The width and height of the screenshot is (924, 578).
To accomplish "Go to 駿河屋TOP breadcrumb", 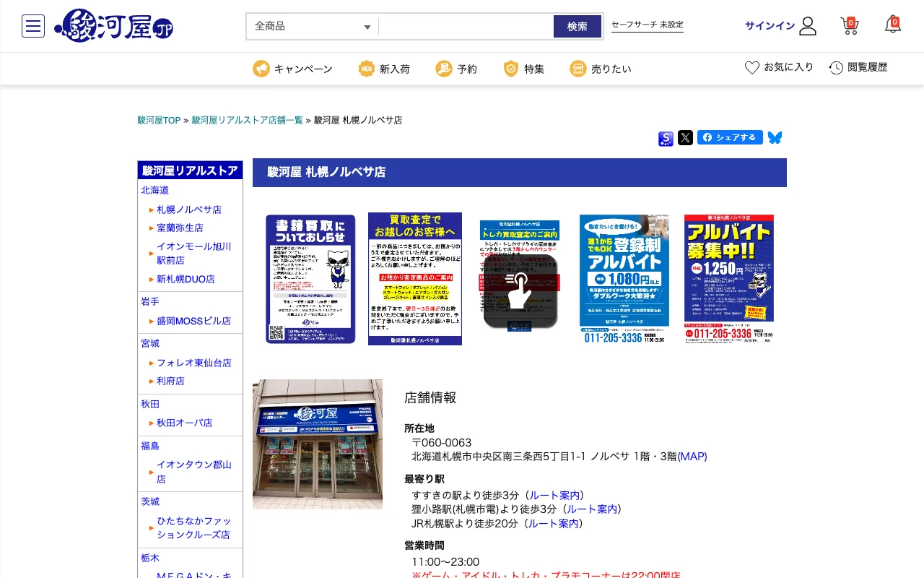I will [159, 120].
